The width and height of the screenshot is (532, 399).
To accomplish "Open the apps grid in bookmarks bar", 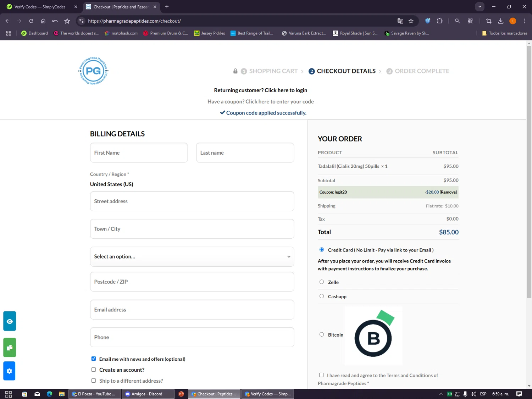I will (9, 33).
